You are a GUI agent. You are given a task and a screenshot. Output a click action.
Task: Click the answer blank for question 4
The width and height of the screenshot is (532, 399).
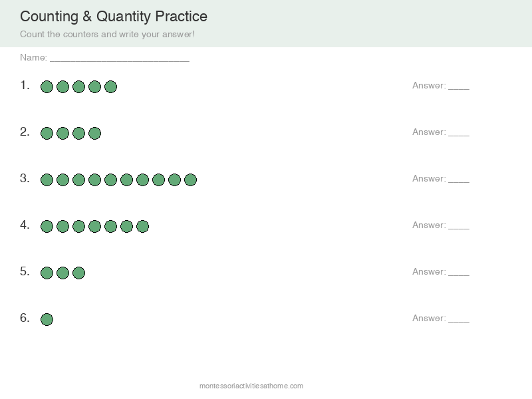(459, 226)
